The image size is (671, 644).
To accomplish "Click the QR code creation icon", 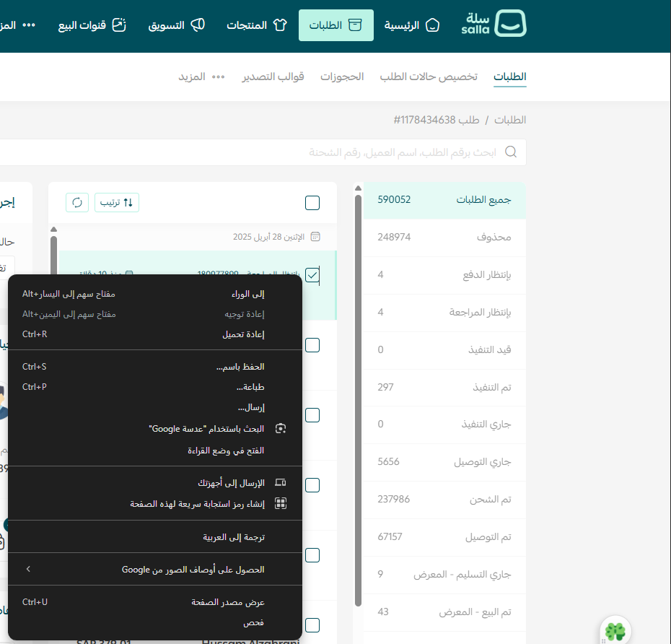I will click(281, 504).
